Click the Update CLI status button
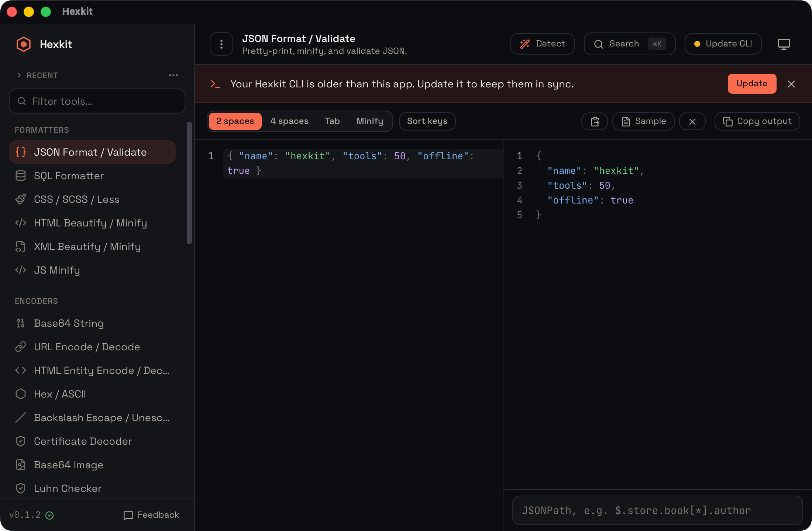Viewport: 812px width, 531px height. coord(723,44)
